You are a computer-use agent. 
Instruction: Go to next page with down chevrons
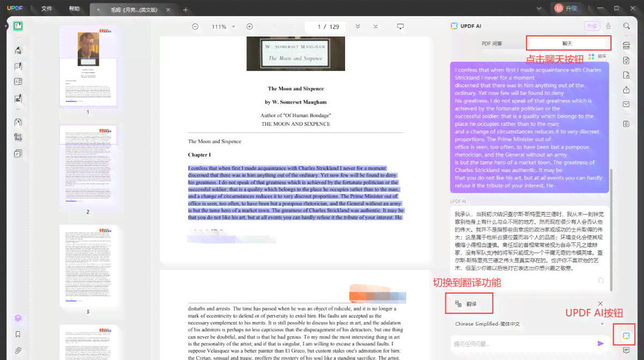pos(358,26)
